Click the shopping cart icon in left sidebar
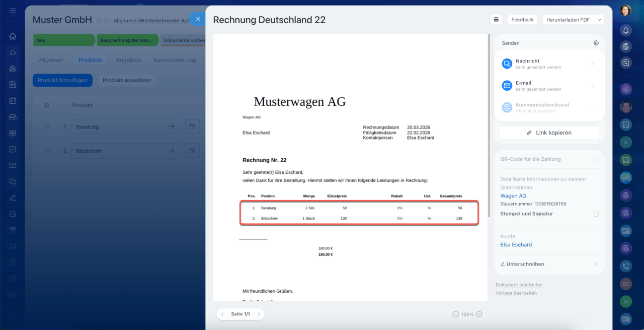Screen dimensions: 644x330 coord(13,247)
